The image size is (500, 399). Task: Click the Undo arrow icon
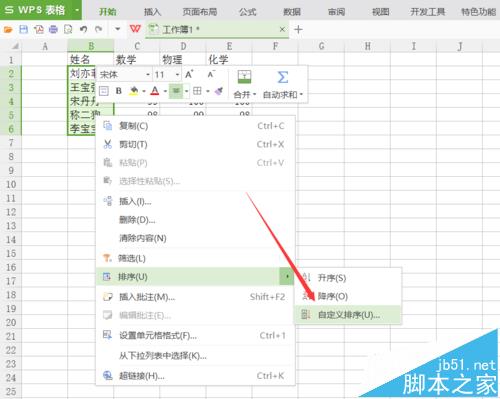coord(83,29)
